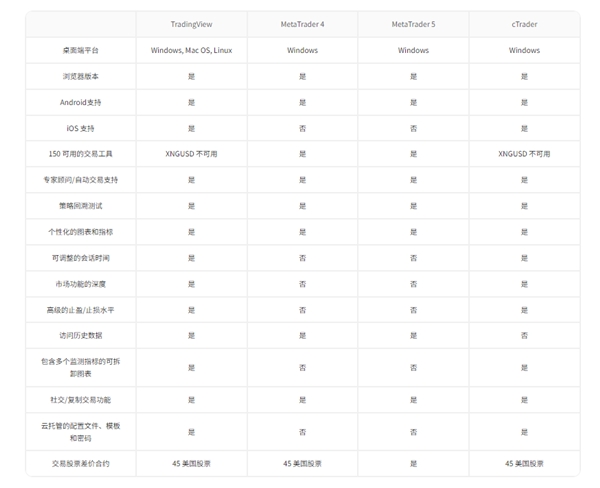Click 是 for 专家顾问/自动交易支持 under MetaTrader 5
Screen dimensions: 600x488
413,180
